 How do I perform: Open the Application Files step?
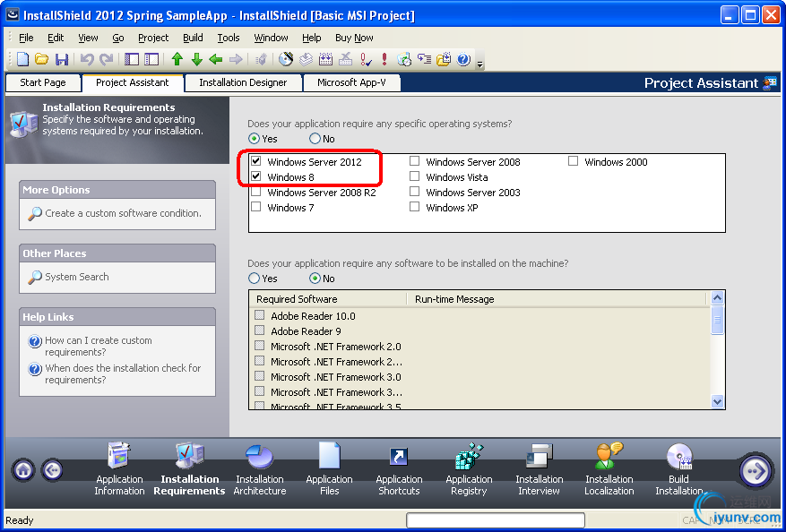point(329,469)
